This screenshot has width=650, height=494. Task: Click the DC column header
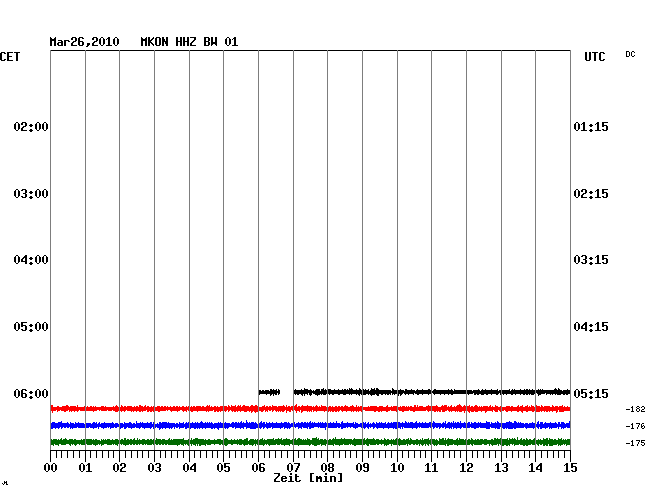coord(630,54)
